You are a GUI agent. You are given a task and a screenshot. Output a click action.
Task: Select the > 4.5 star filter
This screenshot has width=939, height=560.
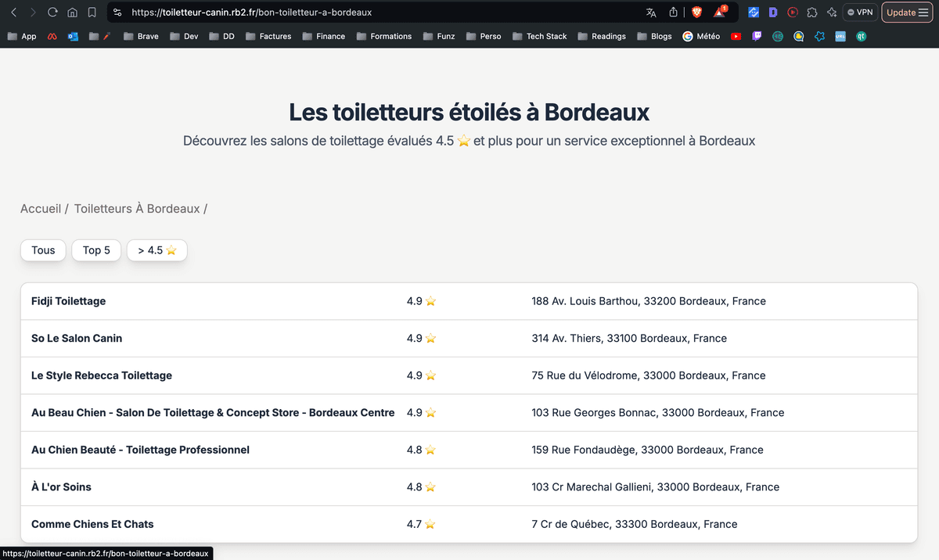(156, 250)
